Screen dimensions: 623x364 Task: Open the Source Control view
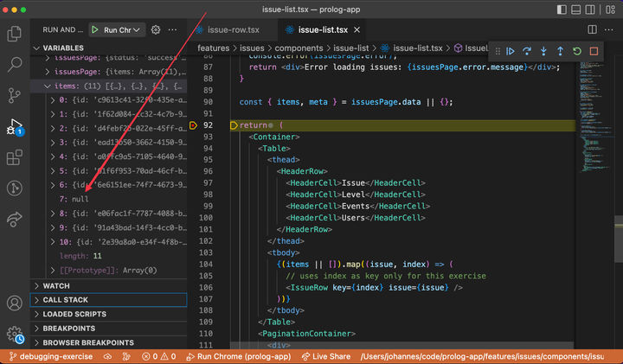15,96
